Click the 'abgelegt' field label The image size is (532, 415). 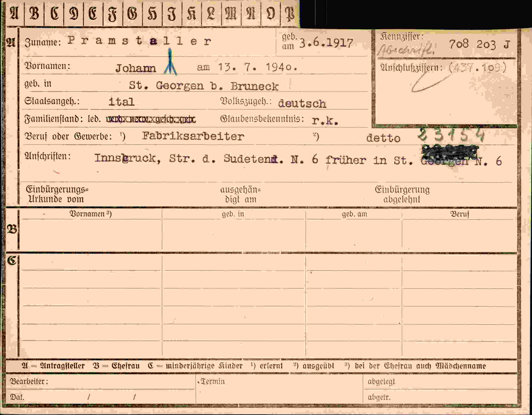pos(381,382)
